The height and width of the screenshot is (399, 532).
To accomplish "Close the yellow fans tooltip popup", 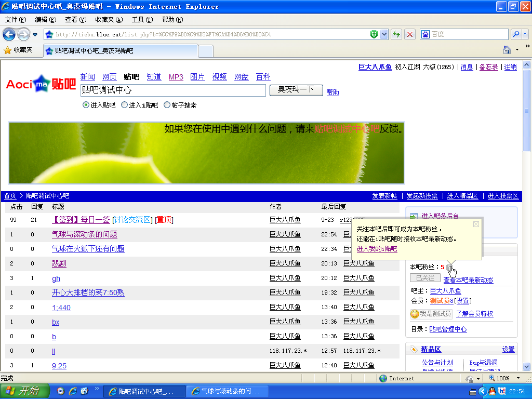I will 476,224.
